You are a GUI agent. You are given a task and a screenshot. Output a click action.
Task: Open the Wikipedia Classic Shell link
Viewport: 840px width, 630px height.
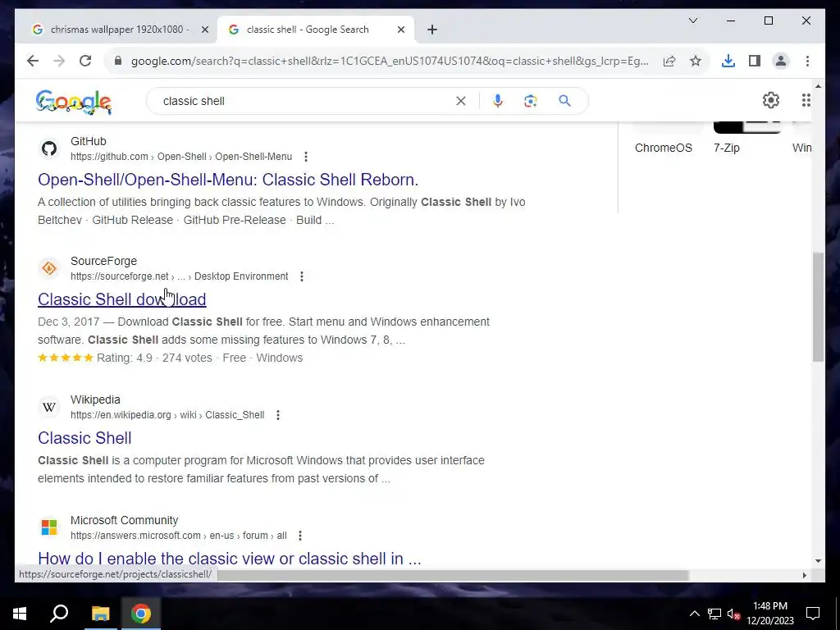[84, 438]
